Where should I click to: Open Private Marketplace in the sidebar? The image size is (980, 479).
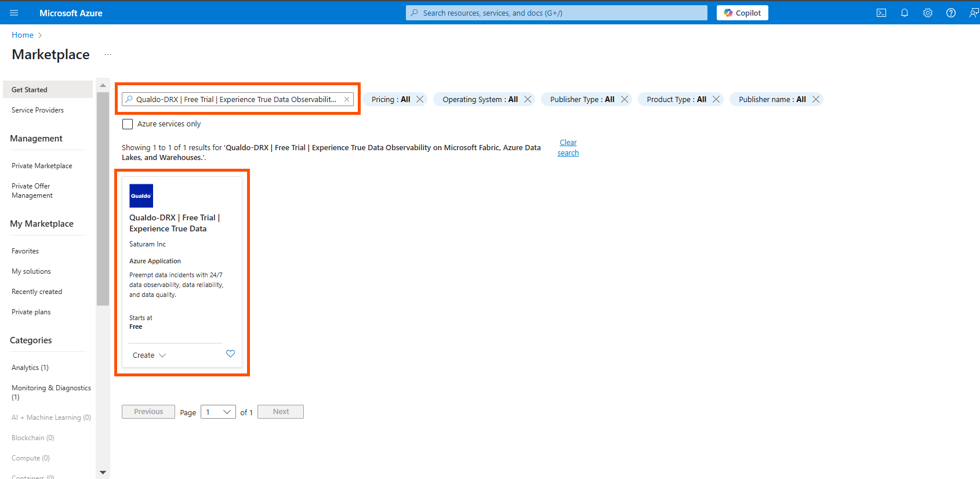tap(42, 166)
